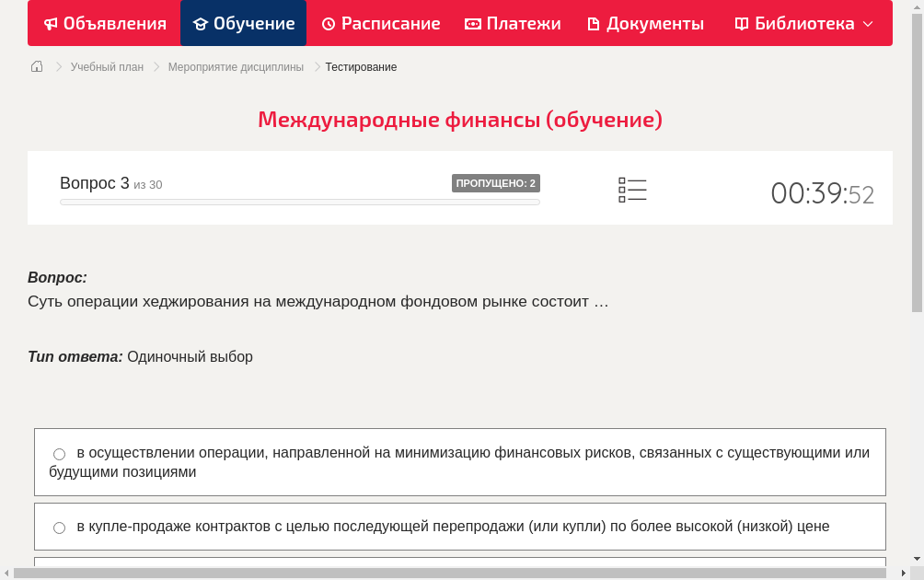The height and width of the screenshot is (580, 924).
Task: Click the 00:39:52 countdown timer
Action: pos(823,193)
